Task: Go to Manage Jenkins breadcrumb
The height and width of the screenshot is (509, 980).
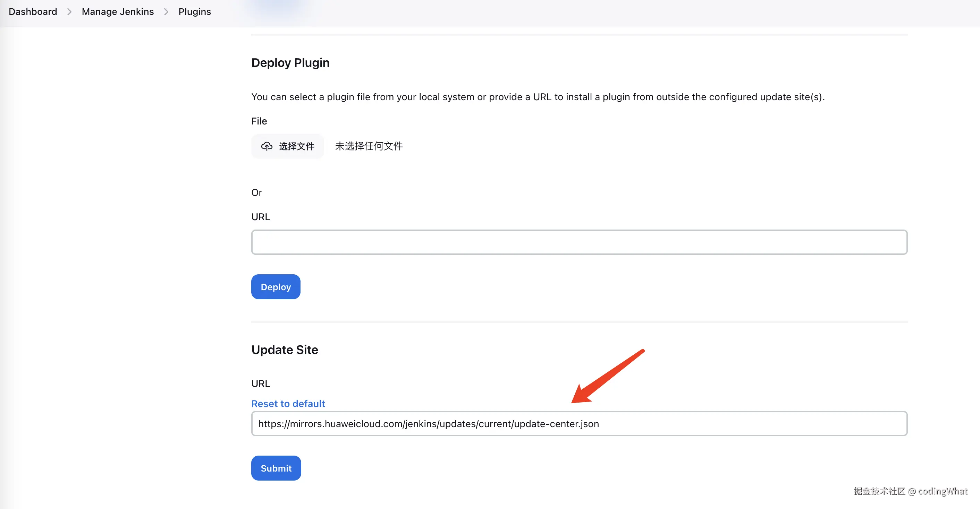Action: click(118, 12)
